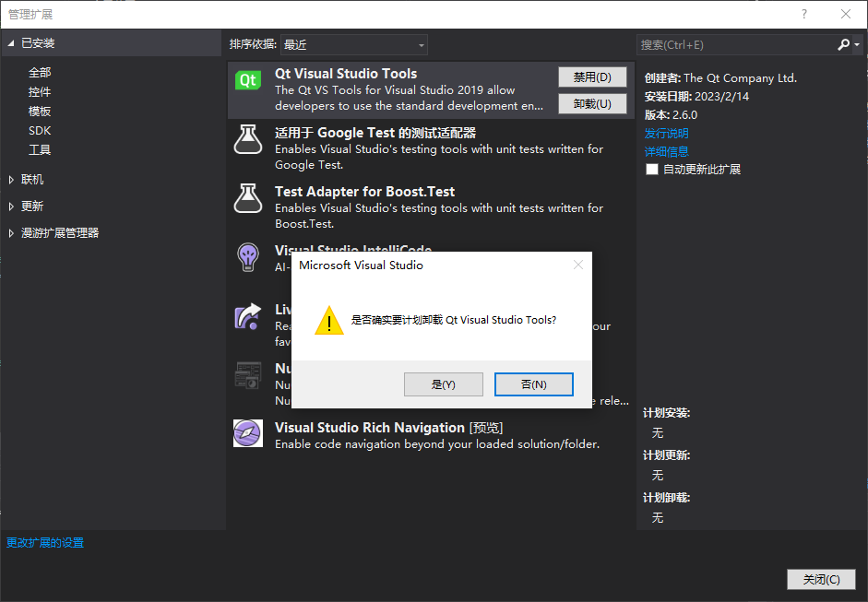Click the Boost.Test adapter flask icon
This screenshot has width=868, height=602.
(248, 198)
